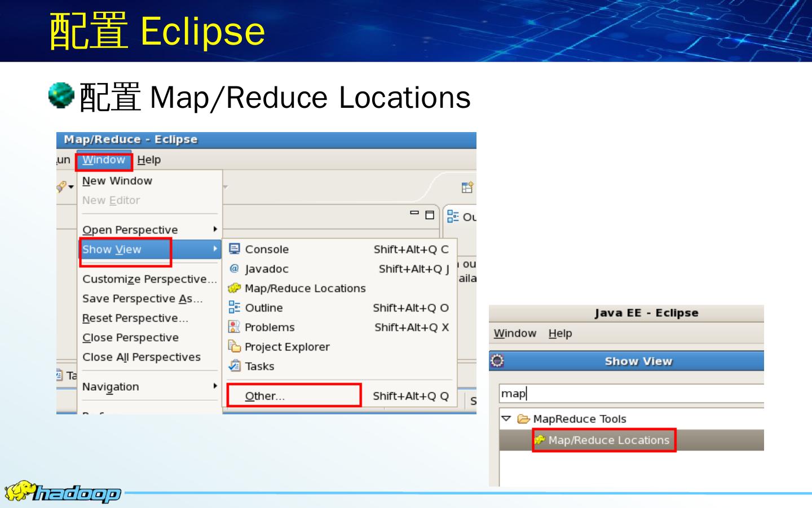Select the highlighted Show View menu entry

pyautogui.click(x=149, y=249)
